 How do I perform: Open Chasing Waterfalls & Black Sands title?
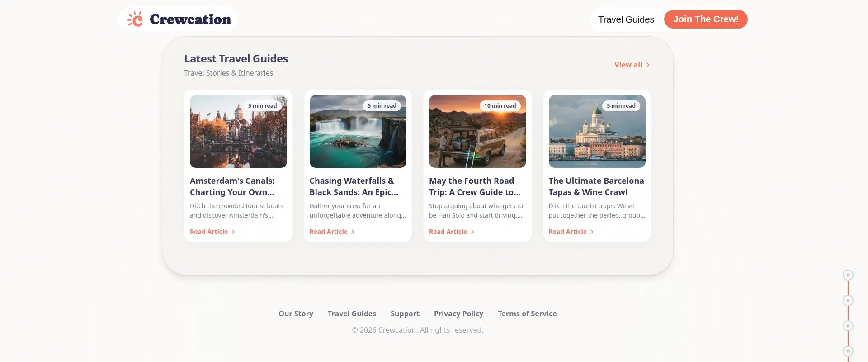click(354, 186)
